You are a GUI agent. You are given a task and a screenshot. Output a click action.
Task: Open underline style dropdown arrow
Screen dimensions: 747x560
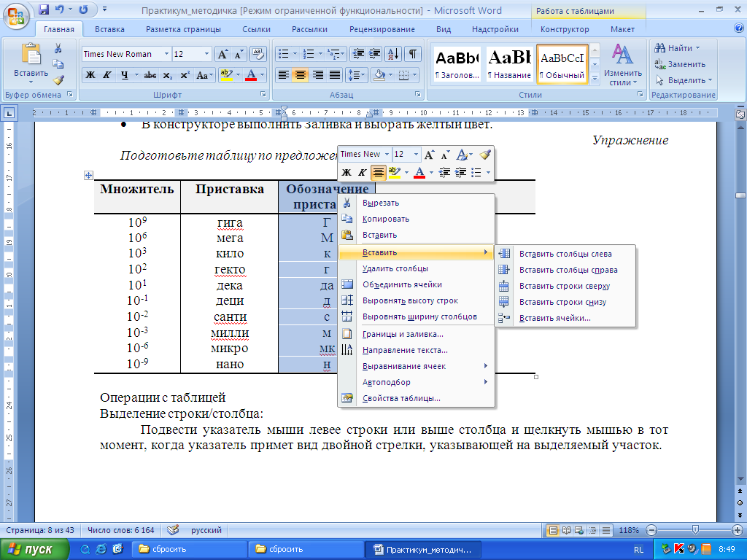coord(136,75)
